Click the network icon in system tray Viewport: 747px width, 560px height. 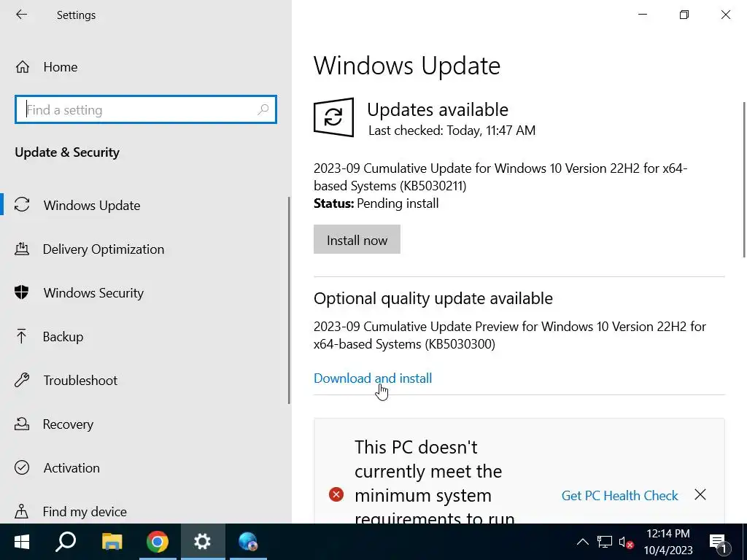[x=605, y=542]
